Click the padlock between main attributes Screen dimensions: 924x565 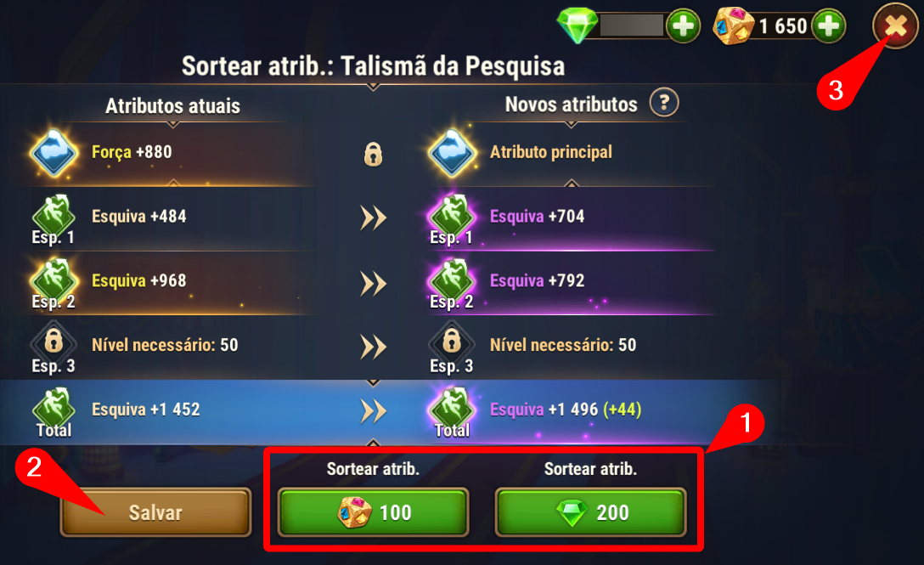[373, 155]
